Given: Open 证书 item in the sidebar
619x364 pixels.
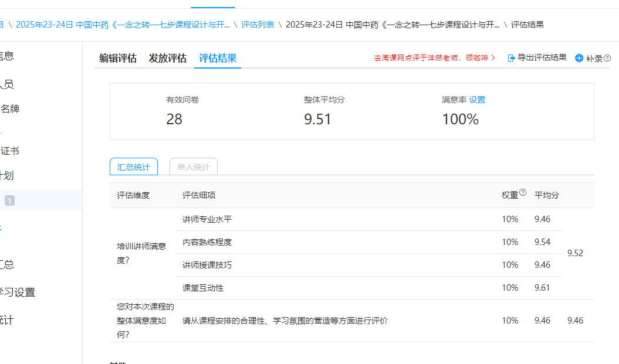Looking at the screenshot, I should point(10,151).
